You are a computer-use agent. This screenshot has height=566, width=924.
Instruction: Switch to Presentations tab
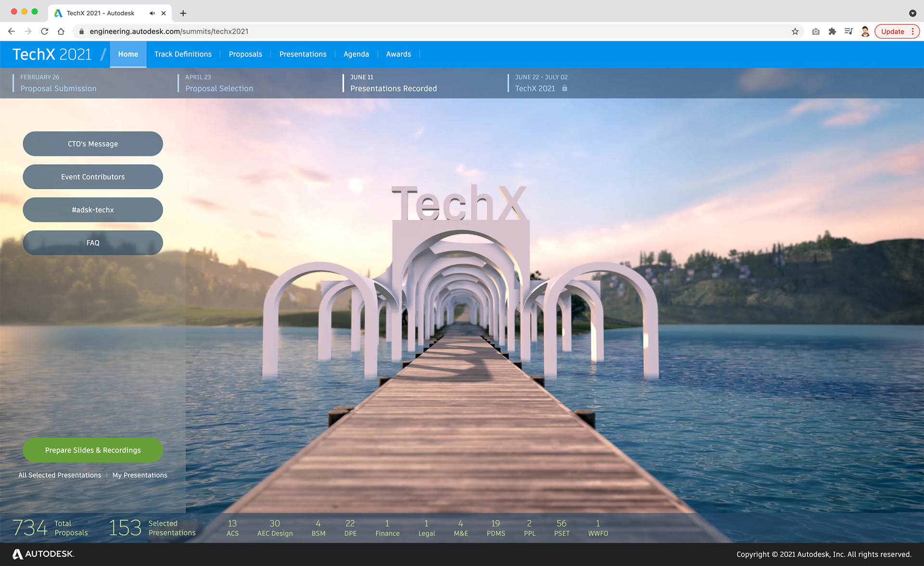303,54
